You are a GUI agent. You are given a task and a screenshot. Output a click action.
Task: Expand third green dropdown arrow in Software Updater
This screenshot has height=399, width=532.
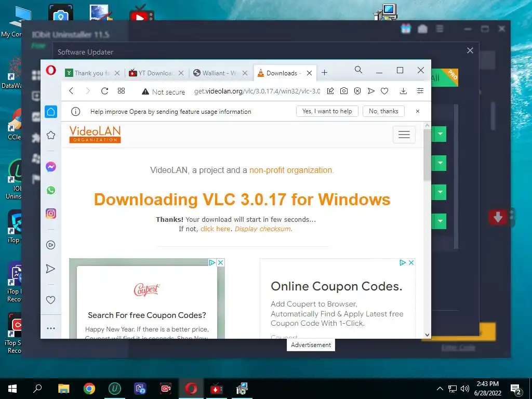[x=440, y=192]
